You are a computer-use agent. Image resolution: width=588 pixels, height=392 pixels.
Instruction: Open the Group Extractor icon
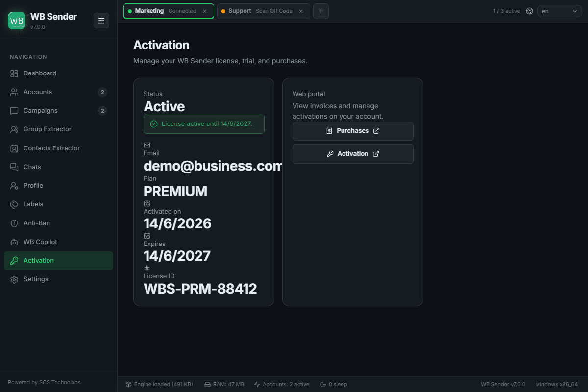tap(14, 129)
